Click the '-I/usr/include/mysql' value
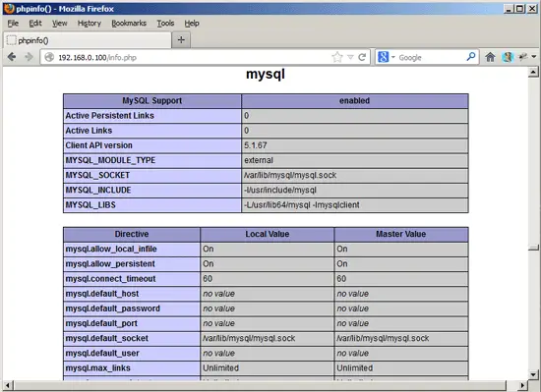This screenshot has height=392, width=541. 280,191
